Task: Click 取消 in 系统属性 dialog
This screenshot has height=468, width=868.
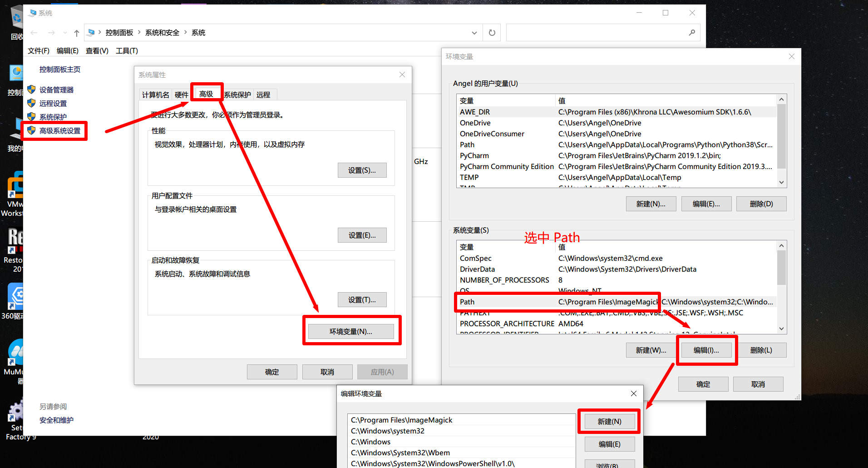Action: [x=327, y=372]
